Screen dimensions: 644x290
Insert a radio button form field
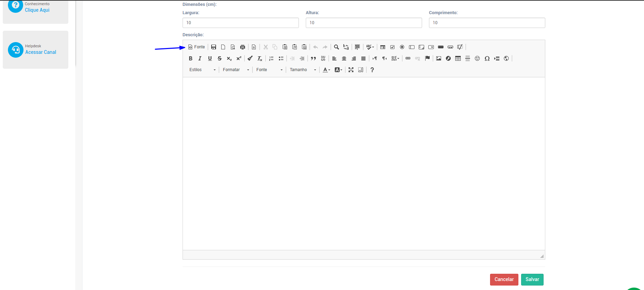(402, 47)
